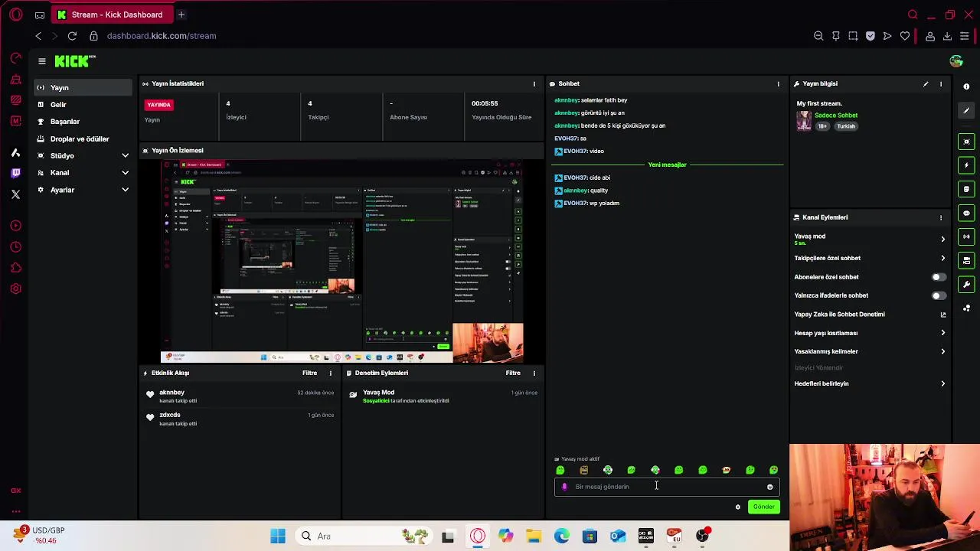The image size is (980, 551).
Task: Open USD/GBP widget in taskbar
Action: [x=40, y=535]
